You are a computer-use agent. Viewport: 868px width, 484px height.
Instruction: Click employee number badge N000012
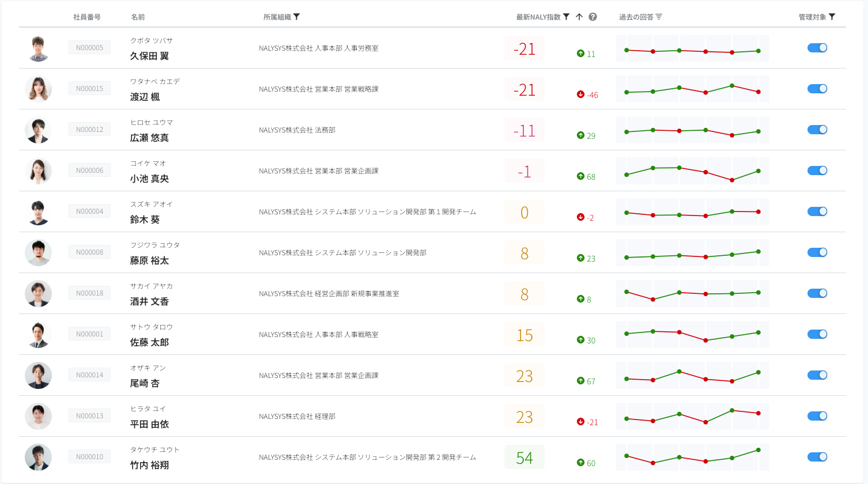pos(89,130)
